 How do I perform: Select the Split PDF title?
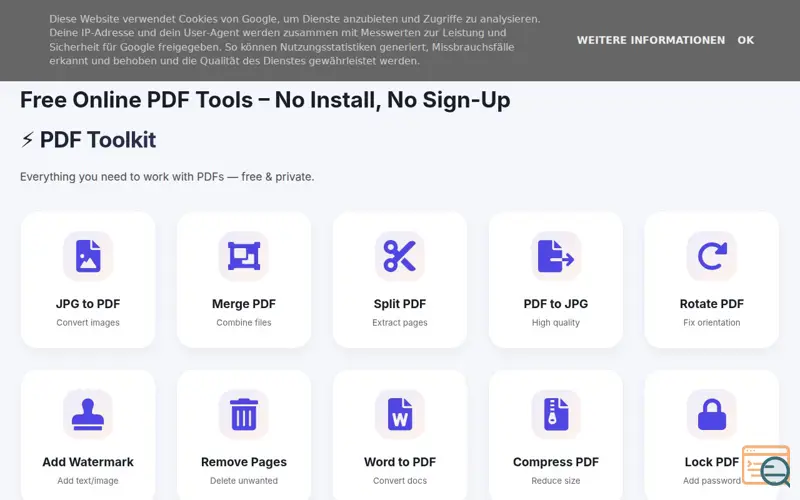pos(399,304)
